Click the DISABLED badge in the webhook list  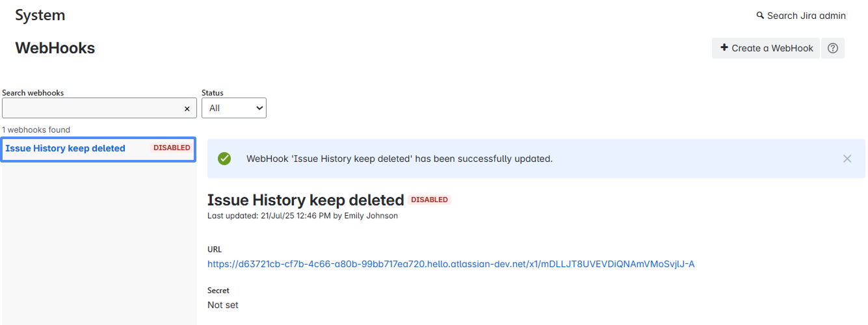click(x=172, y=148)
